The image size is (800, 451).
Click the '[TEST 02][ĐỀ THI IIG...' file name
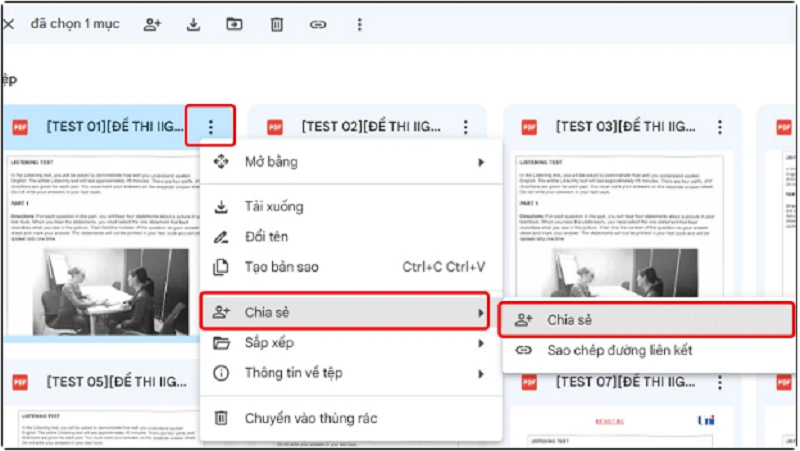pyautogui.click(x=371, y=127)
